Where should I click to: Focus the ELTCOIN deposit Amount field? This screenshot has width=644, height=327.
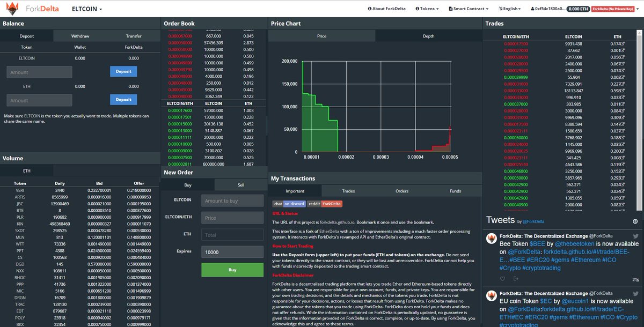tap(39, 72)
